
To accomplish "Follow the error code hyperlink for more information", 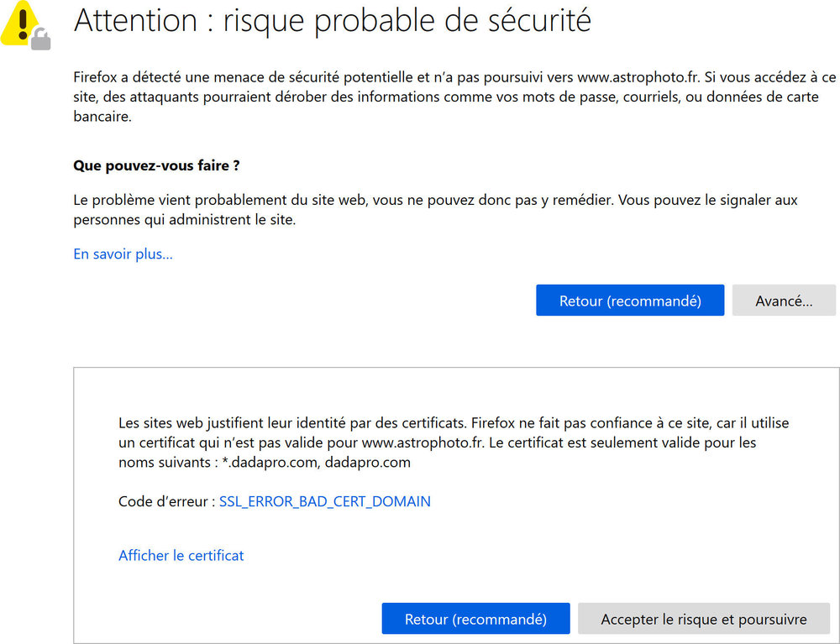I will click(x=324, y=501).
